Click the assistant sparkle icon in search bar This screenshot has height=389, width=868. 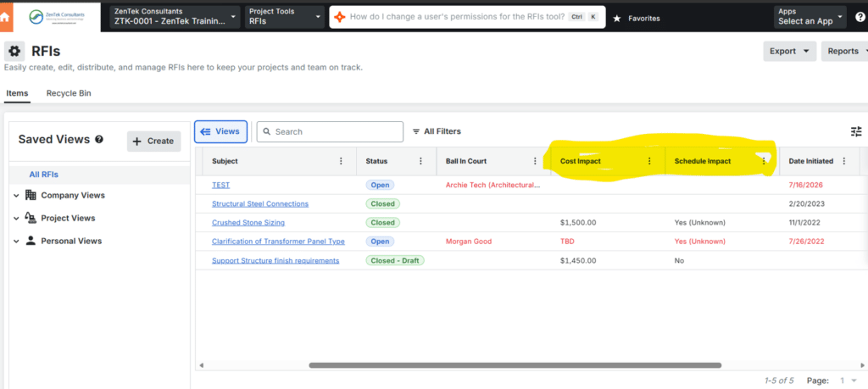[x=341, y=17]
